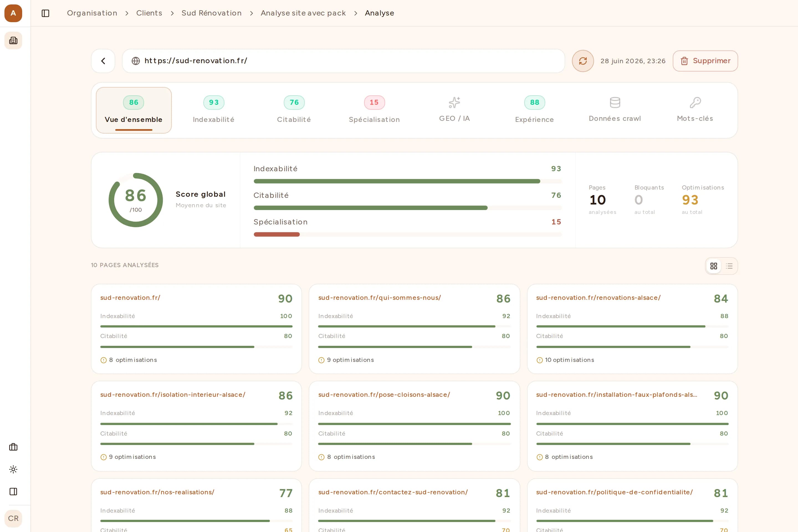Click warning icon next to 10 optimisations
Viewport: 798px width, 532px height.
(x=539, y=360)
